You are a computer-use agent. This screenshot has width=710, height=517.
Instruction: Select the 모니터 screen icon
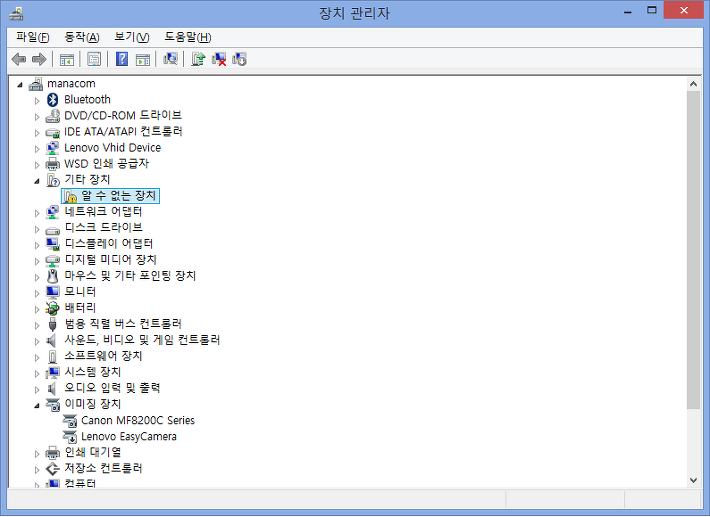click(x=53, y=292)
